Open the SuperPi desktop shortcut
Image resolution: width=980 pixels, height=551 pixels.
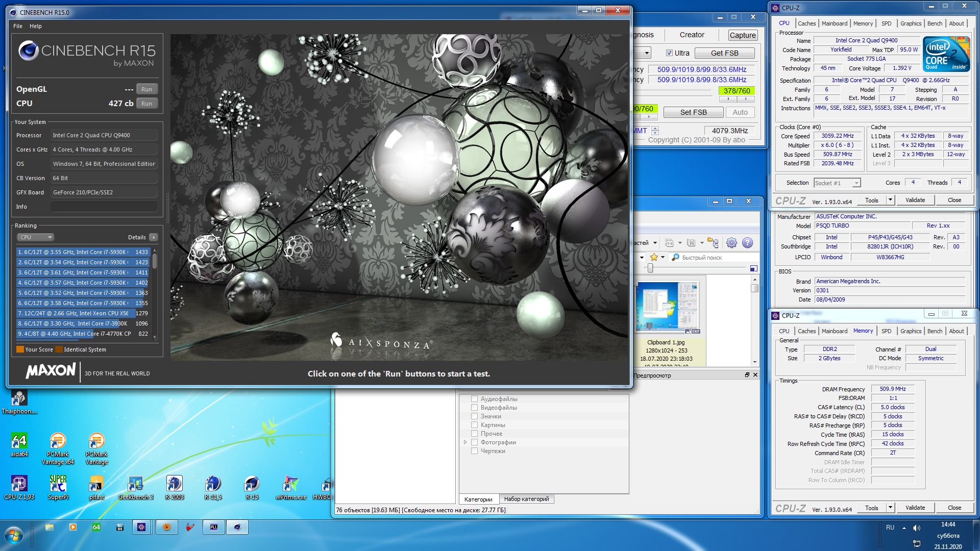pos(58,487)
